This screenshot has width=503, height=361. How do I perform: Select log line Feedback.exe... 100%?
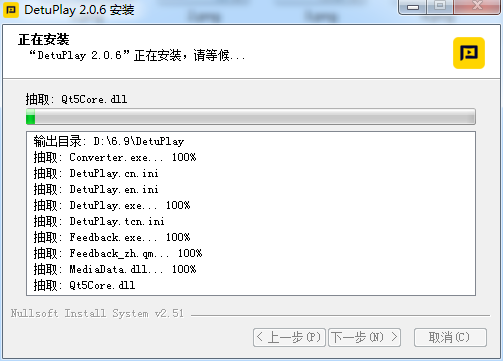click(112, 237)
